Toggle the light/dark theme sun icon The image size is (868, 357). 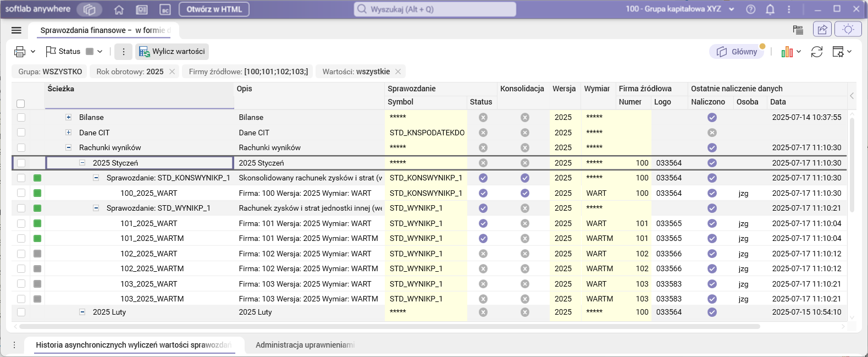848,30
